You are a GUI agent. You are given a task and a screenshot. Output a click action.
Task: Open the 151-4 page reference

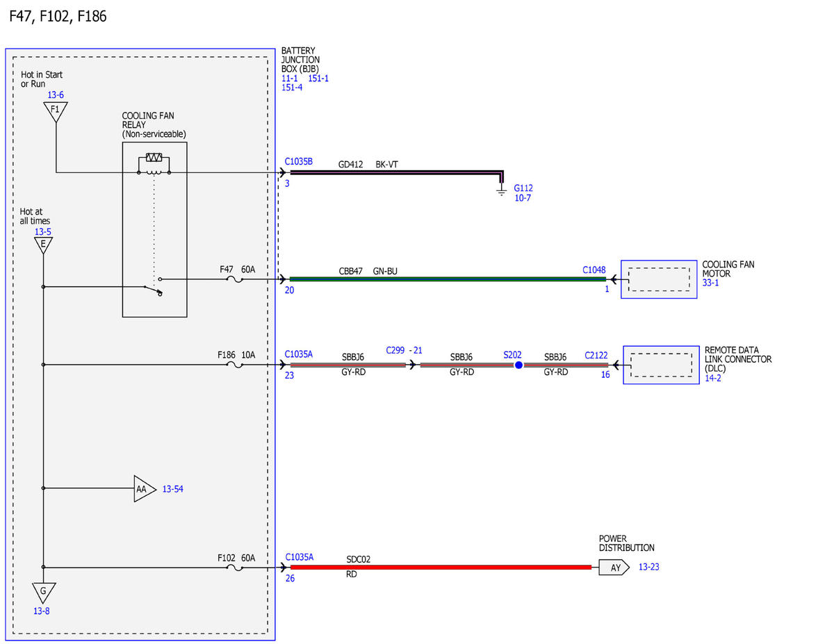point(292,88)
